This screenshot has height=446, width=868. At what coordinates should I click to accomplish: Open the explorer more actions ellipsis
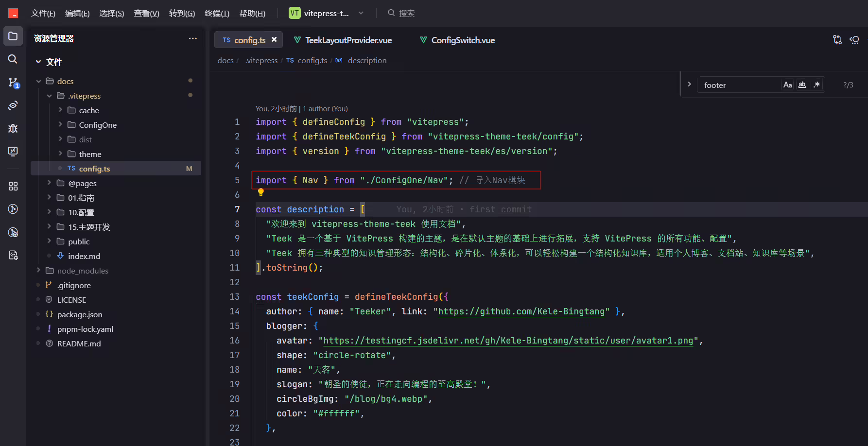tap(193, 38)
